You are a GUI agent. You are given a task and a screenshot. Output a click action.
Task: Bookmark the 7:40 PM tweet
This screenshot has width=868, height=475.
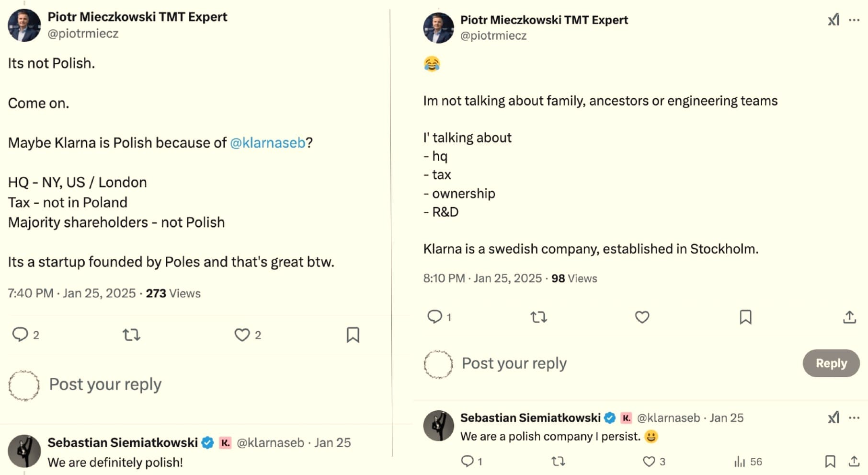click(x=353, y=334)
